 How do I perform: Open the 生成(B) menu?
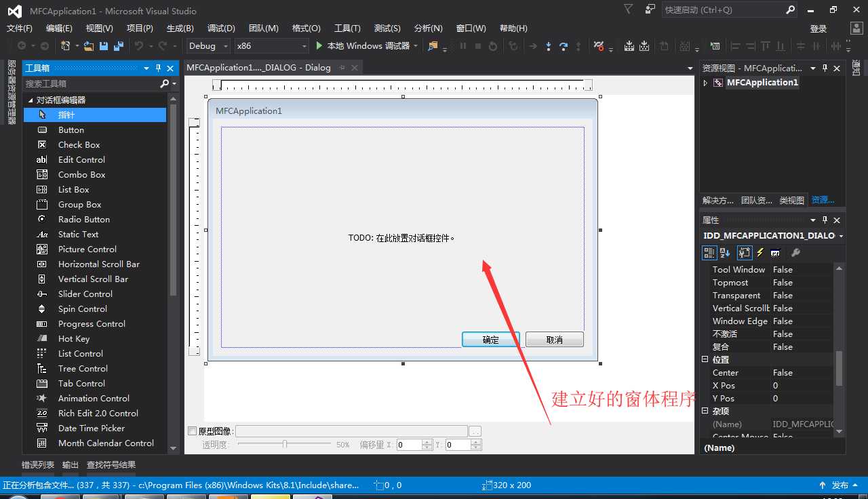pyautogui.click(x=180, y=28)
